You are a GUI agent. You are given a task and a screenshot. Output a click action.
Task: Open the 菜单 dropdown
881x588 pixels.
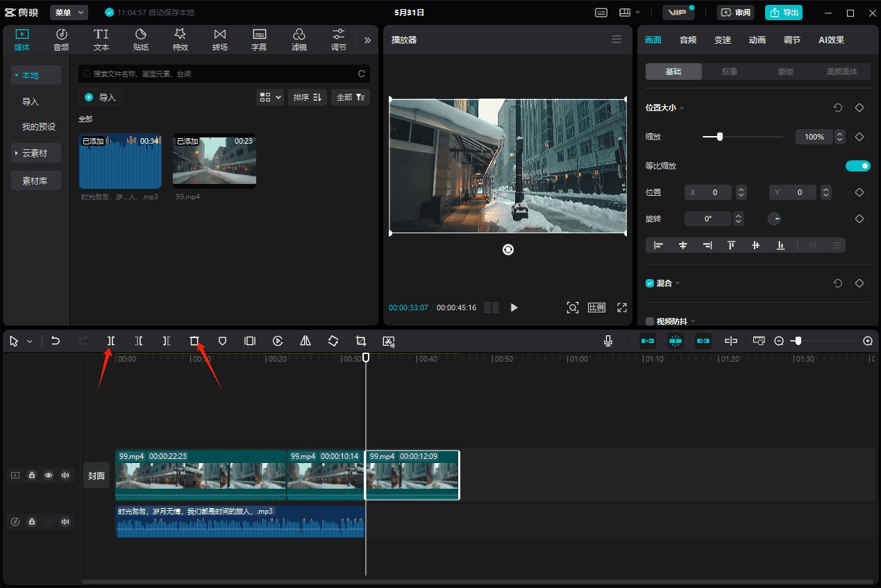tap(69, 12)
